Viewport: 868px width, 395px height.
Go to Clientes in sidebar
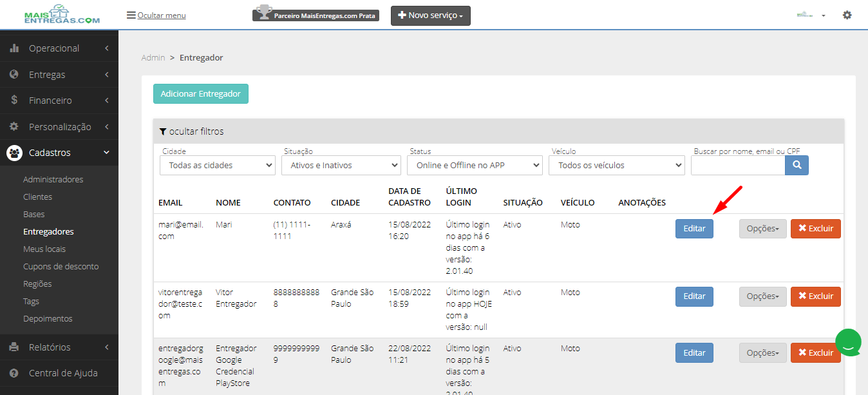[x=38, y=197]
